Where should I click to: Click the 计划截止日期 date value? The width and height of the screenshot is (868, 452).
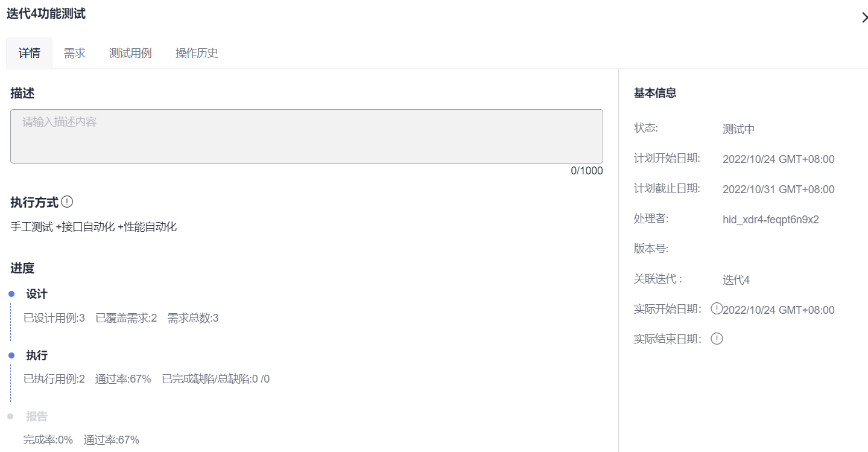(778, 189)
